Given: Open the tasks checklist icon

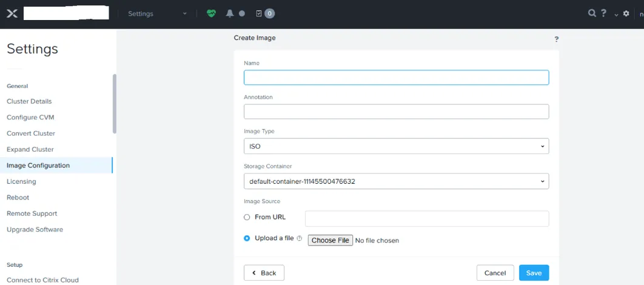Looking at the screenshot, I should click(259, 13).
